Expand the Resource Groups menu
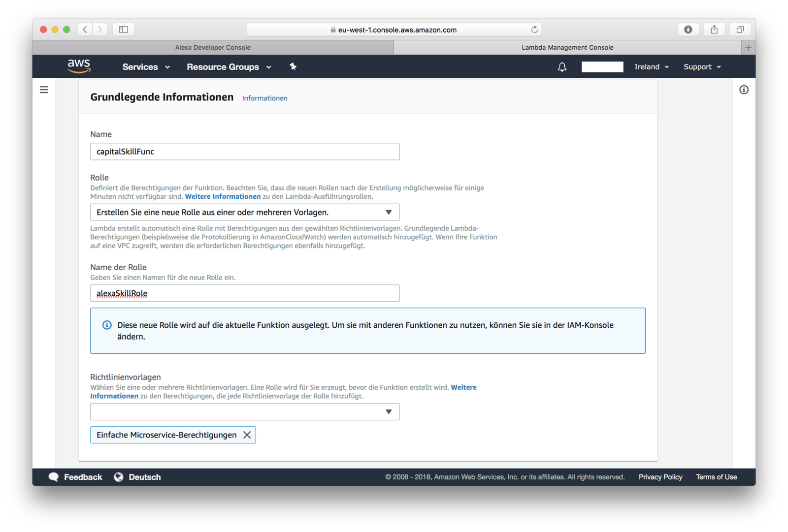The width and height of the screenshot is (788, 532). click(229, 67)
